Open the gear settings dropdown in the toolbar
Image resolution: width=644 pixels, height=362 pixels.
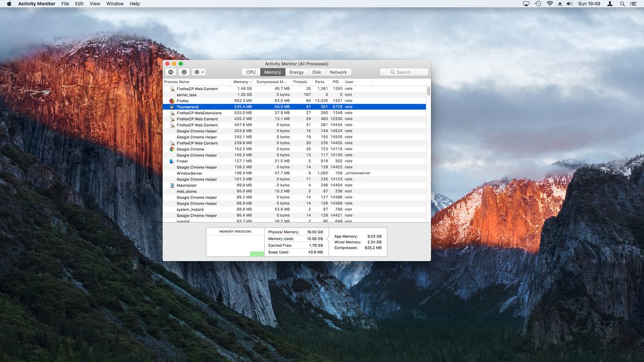[x=197, y=72]
